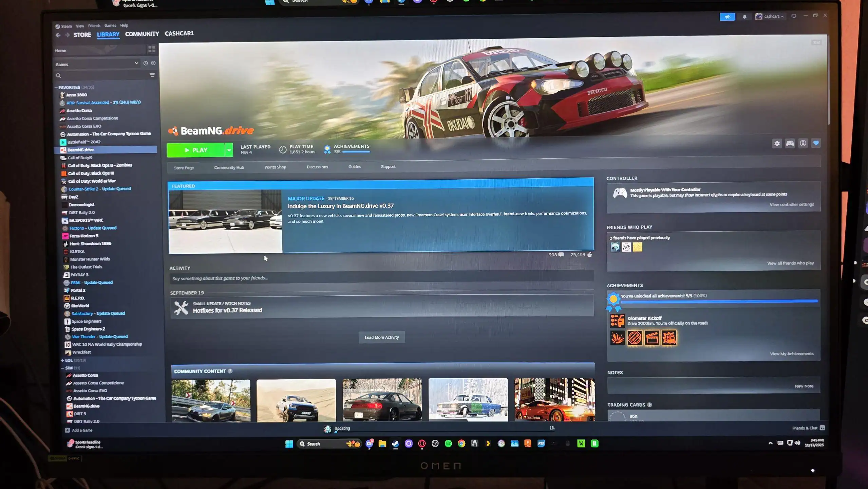This screenshot has width=868, height=489.
Task: Open the launch options dropdown beside Play
Action: coord(229,150)
